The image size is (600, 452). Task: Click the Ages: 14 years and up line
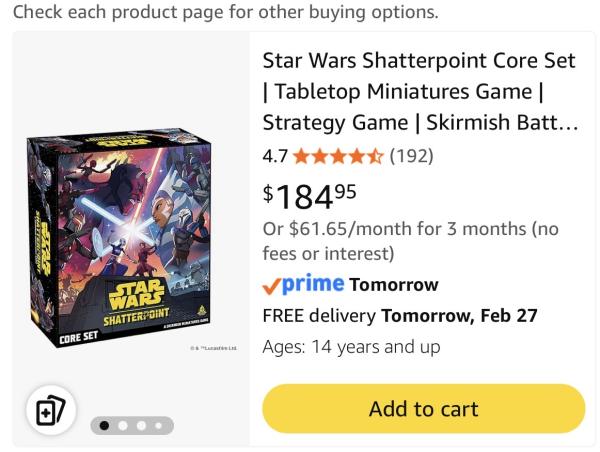[351, 347]
